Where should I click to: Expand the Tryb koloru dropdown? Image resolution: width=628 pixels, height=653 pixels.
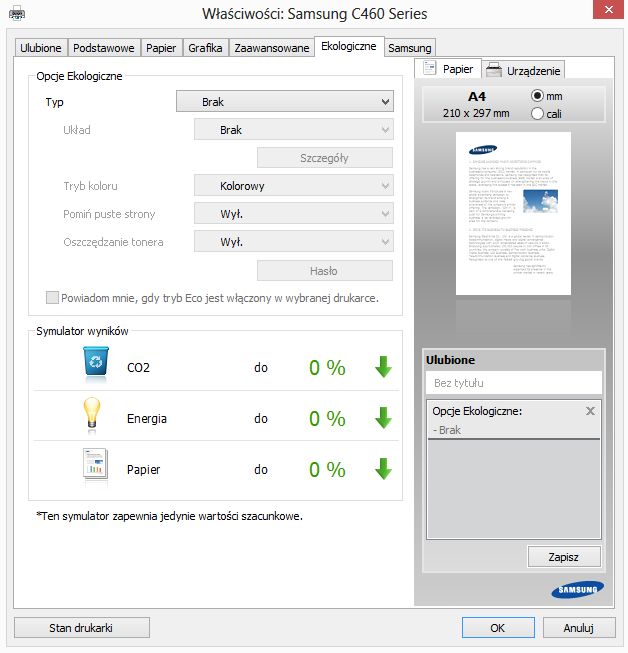(x=294, y=186)
